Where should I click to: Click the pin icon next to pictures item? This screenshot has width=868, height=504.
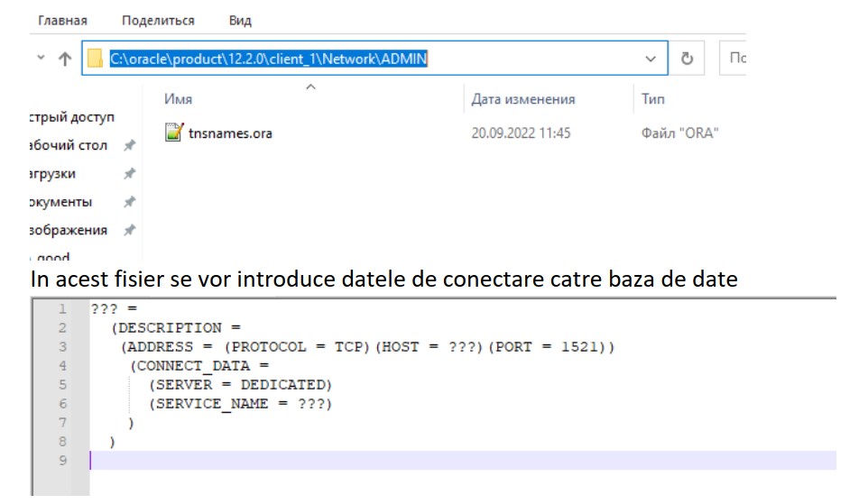130,230
